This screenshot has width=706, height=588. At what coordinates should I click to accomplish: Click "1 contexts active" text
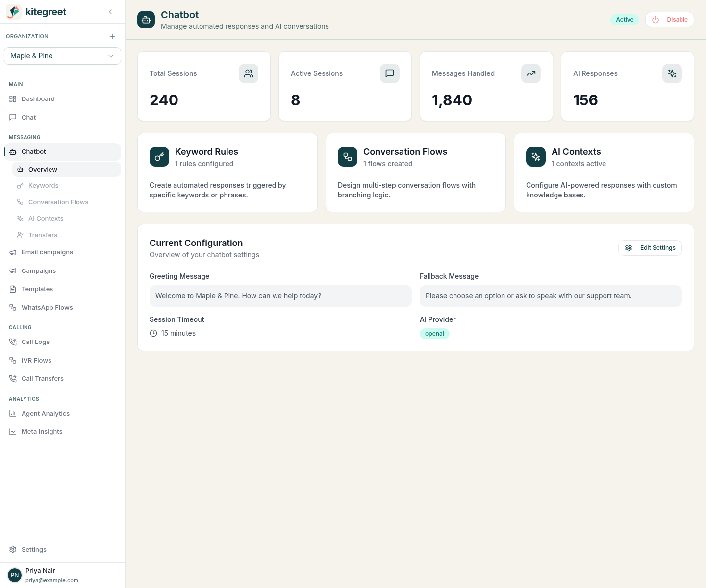[579, 164]
